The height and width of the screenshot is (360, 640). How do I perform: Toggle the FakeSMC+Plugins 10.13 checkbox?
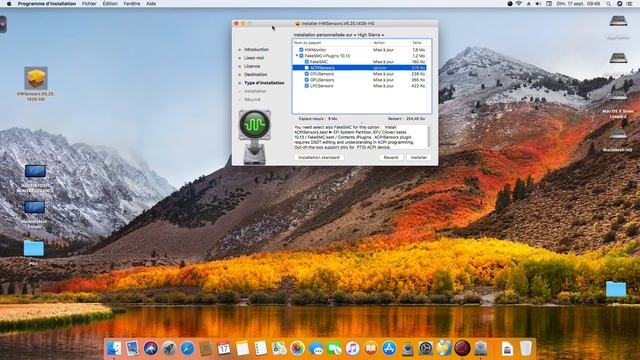301,56
